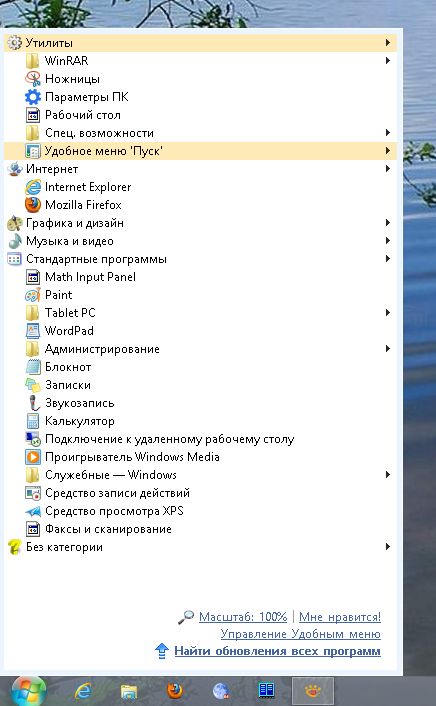Expand the Tablet PC folder arrow
436x706 pixels.
tap(388, 313)
